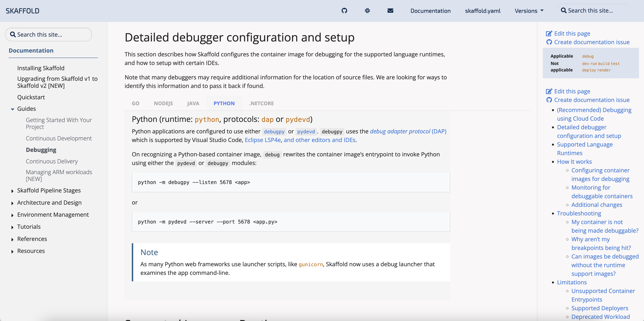Open Continuous Development guide
The width and height of the screenshot is (644, 321).
[x=59, y=138]
